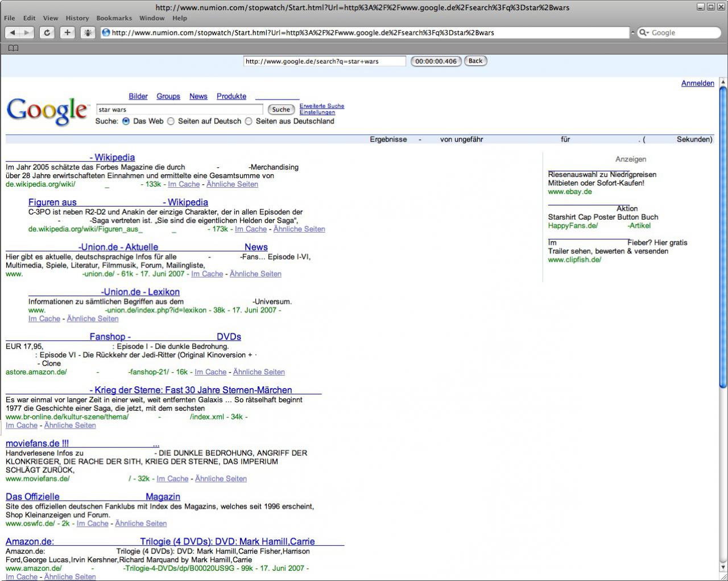Open the File menu

click(x=10, y=18)
